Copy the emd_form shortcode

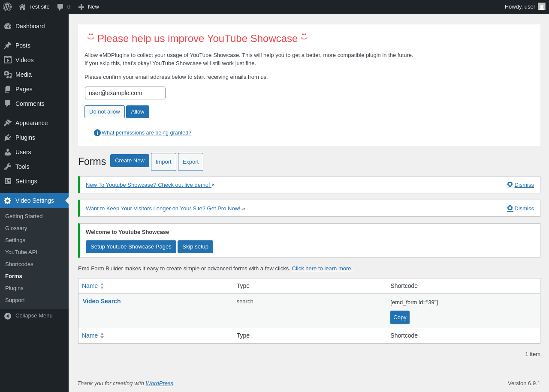coord(400,317)
